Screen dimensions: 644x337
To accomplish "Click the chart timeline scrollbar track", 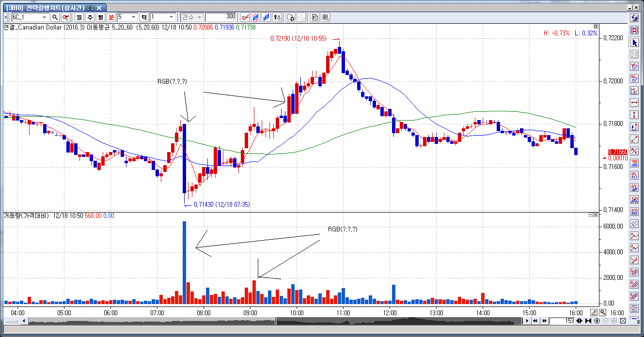I will click(388, 321).
